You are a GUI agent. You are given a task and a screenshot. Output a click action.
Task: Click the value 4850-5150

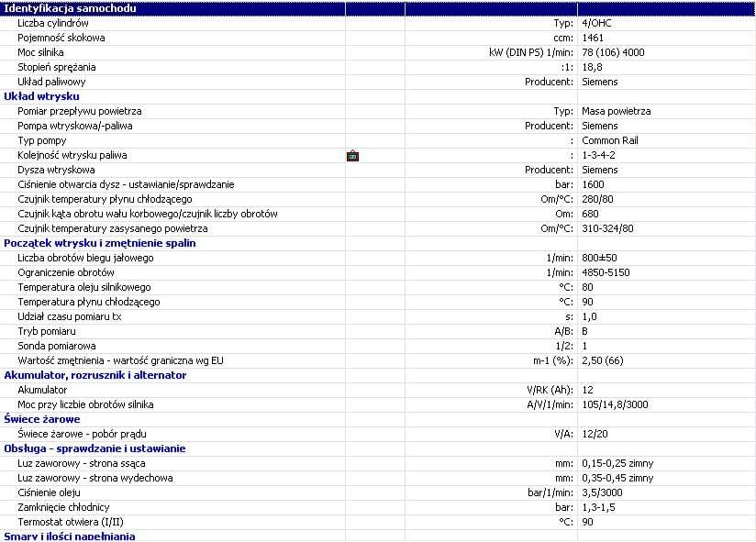coord(606,272)
